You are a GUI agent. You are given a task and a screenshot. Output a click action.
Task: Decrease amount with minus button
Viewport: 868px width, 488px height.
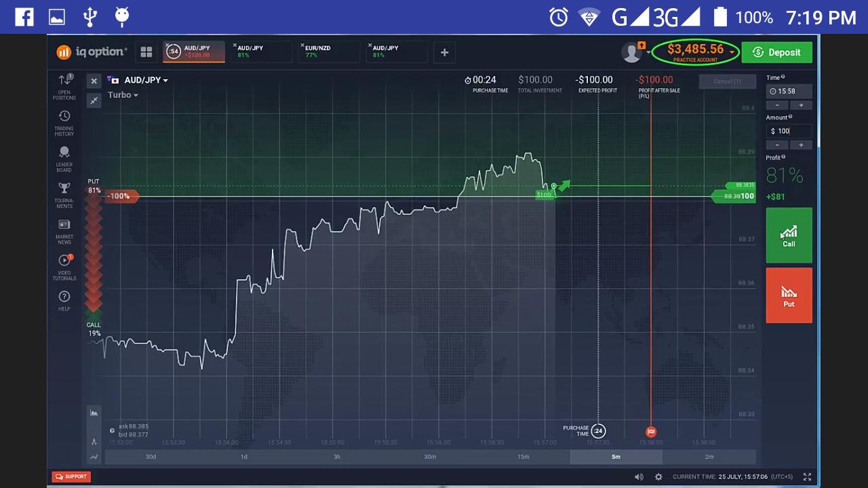(777, 145)
